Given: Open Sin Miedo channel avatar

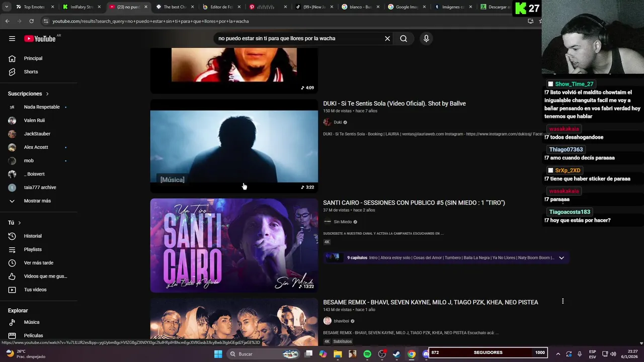Looking at the screenshot, I should (x=327, y=222).
